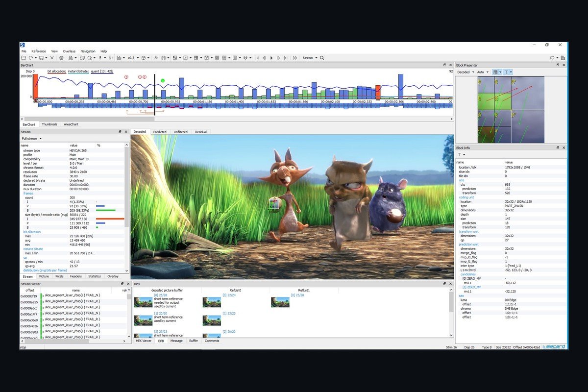Open settings gear icon in toolbar
Image resolution: width=588 pixels, height=392 pixels.
point(61,58)
